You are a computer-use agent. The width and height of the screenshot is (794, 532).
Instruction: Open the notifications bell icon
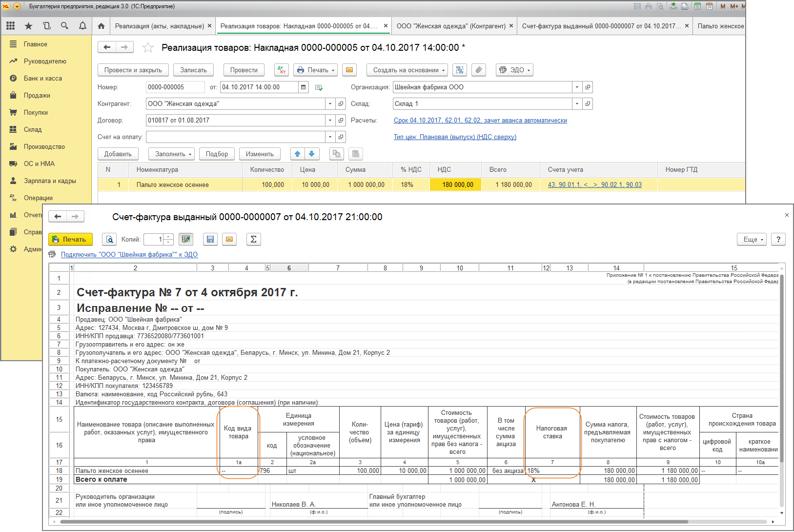coord(82,26)
